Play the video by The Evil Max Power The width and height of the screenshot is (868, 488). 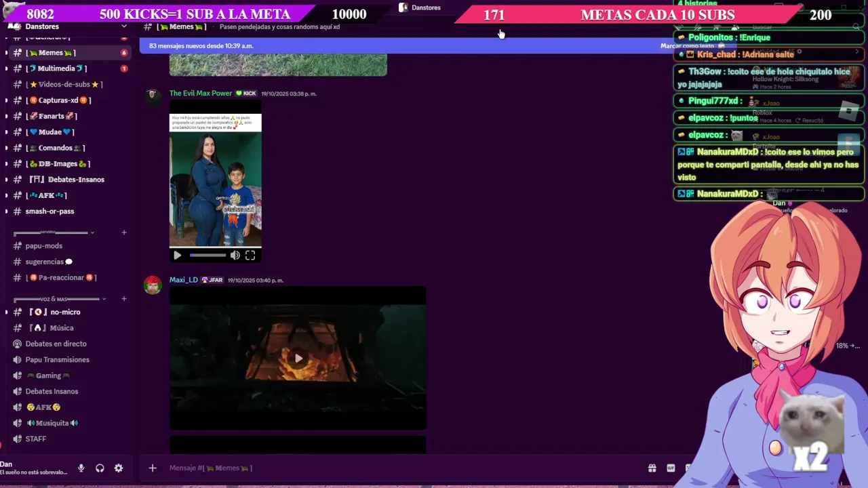[x=177, y=256]
